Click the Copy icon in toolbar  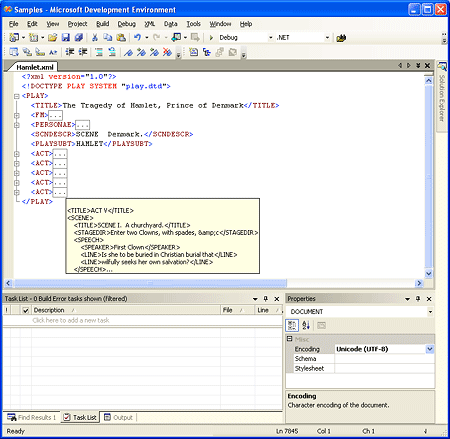point(107,37)
